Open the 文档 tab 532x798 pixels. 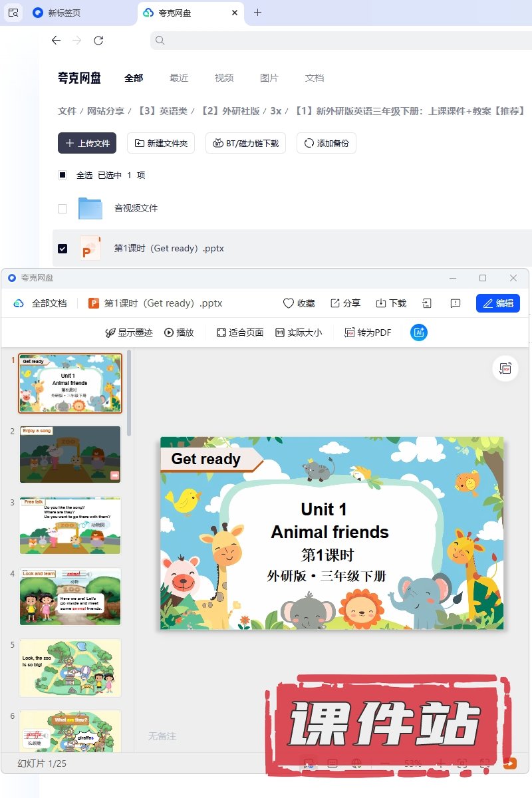[315, 78]
